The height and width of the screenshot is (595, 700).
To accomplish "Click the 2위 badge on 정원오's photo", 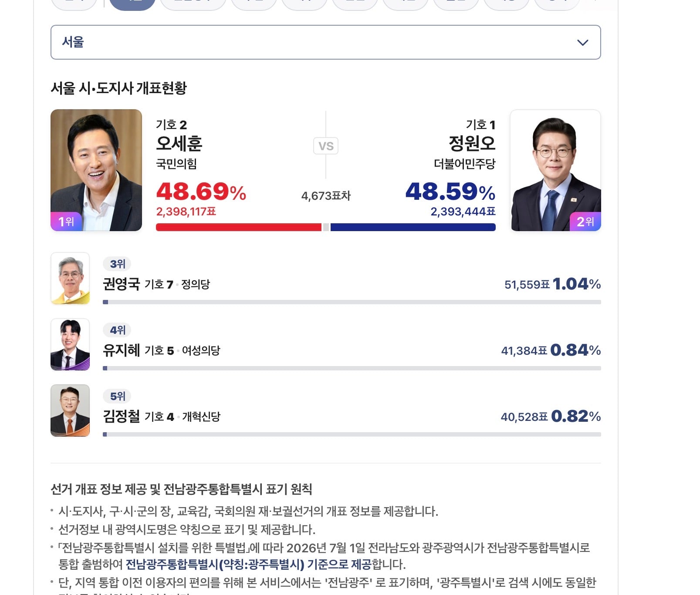I will tap(585, 222).
